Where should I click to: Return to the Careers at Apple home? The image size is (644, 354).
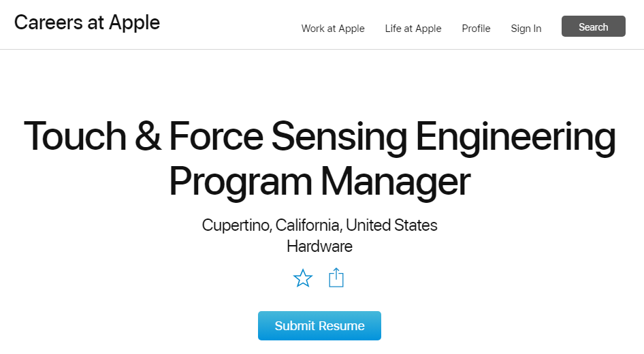(x=87, y=22)
